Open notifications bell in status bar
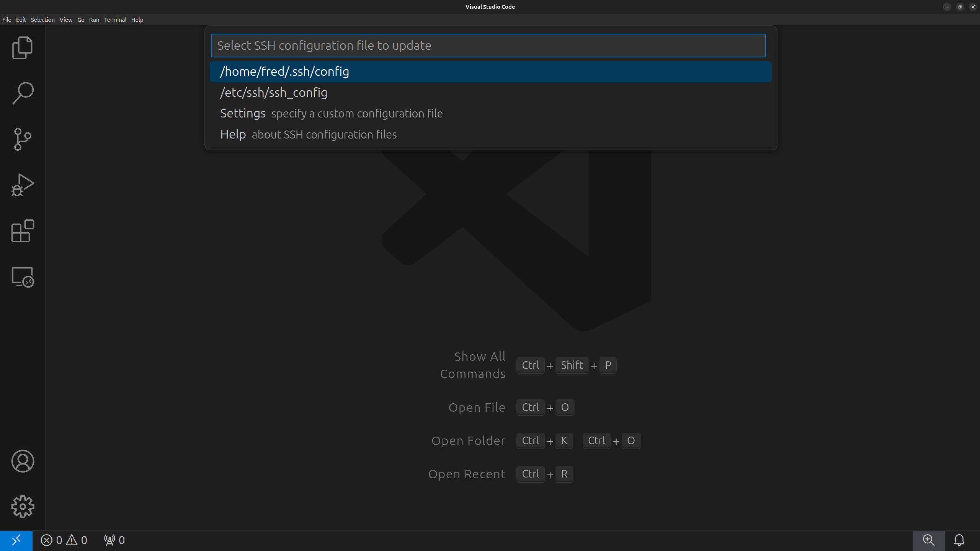The width and height of the screenshot is (980, 551). point(959,540)
